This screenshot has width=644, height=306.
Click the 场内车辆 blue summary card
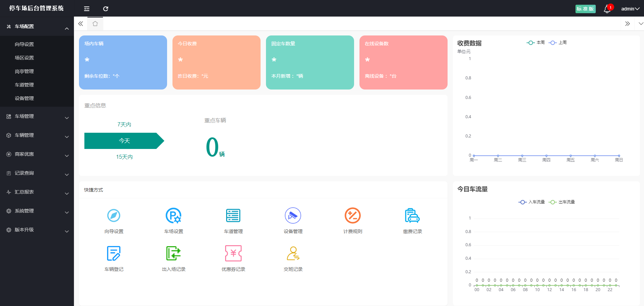pos(123,62)
